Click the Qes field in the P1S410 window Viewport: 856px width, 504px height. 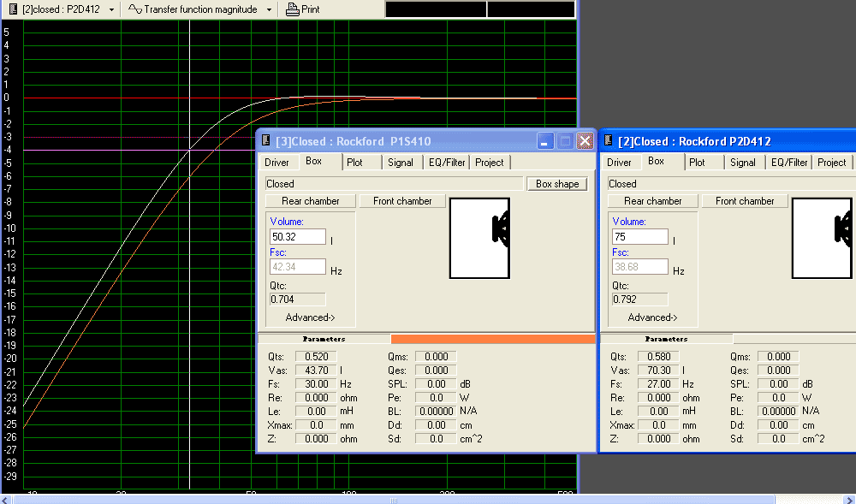pyautogui.click(x=436, y=371)
